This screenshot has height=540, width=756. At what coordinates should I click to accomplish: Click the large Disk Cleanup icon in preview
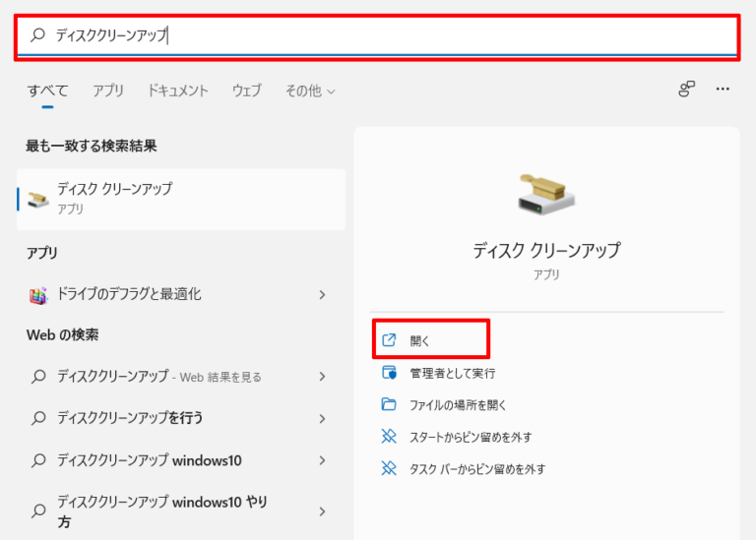[546, 193]
